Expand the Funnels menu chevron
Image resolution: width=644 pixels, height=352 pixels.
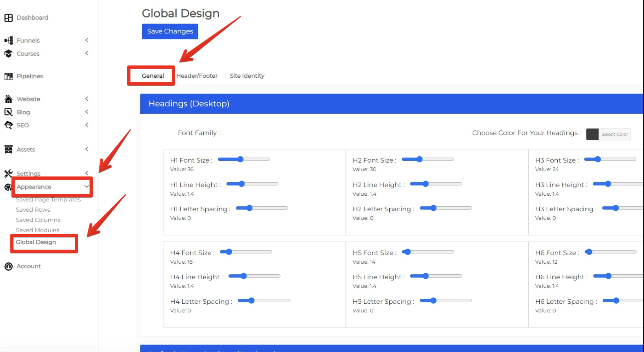pyautogui.click(x=87, y=40)
